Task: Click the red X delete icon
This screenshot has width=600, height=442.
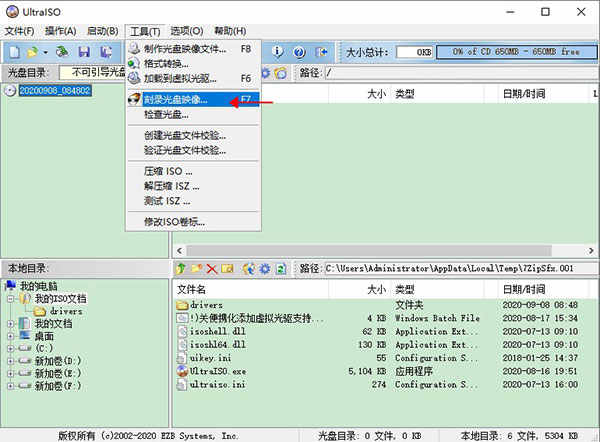Action: (212, 269)
